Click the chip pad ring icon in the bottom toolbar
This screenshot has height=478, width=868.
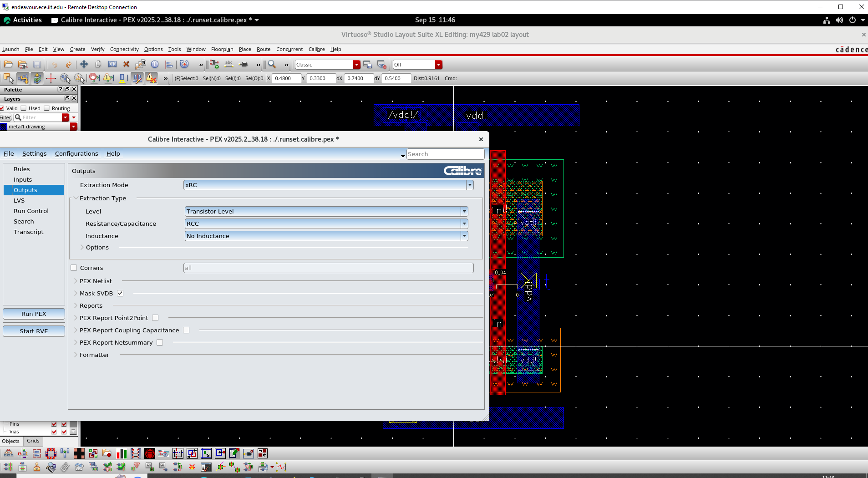(x=51, y=453)
